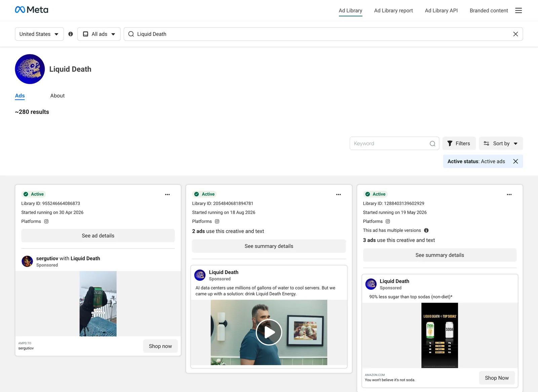
Task: Open the Liquid Death vs Top Sodas image
Action: point(440,336)
